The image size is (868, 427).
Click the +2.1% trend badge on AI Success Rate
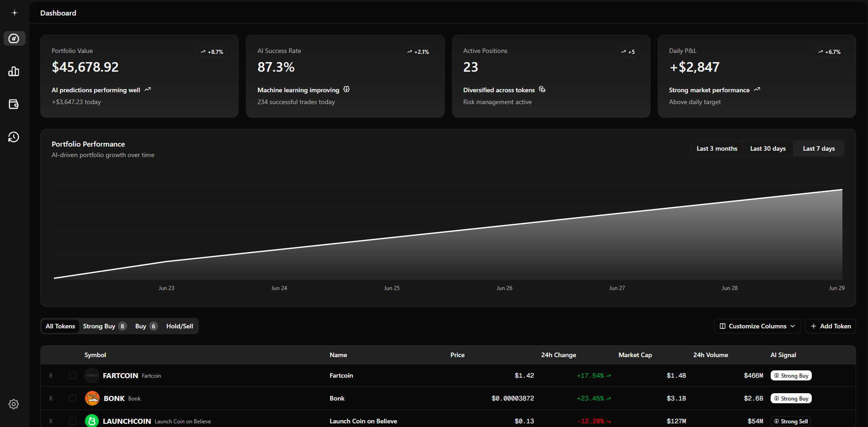pyautogui.click(x=418, y=52)
